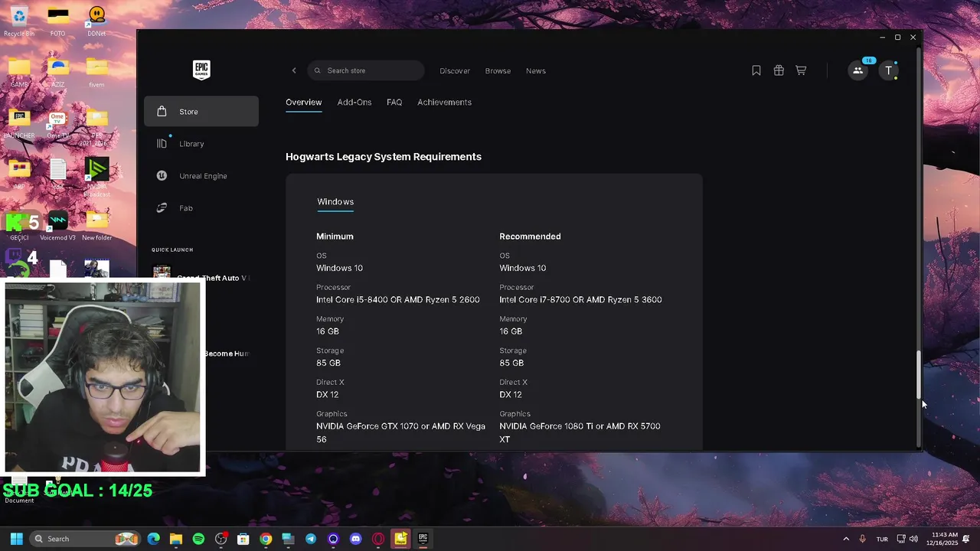
Task: Open the DDNet desktop shortcut
Action: tap(96, 21)
